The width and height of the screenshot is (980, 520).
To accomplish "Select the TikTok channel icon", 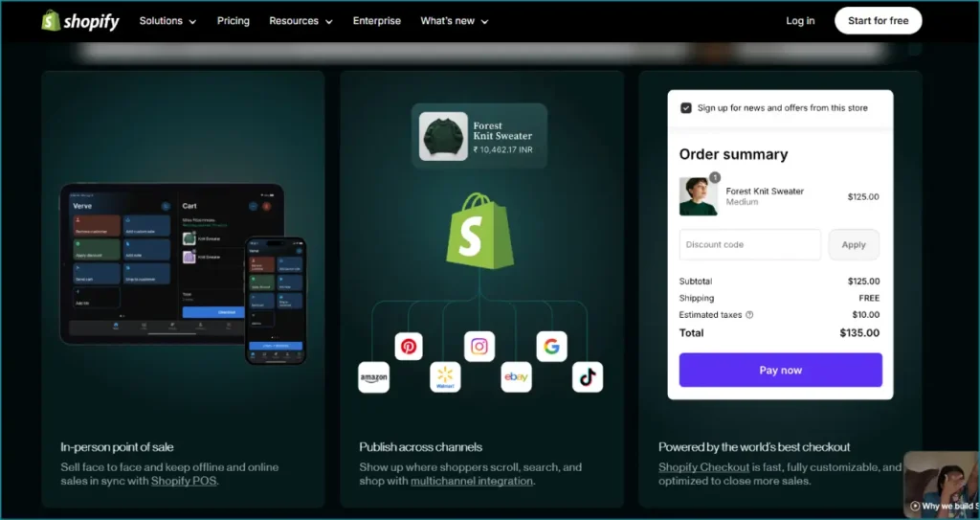I will point(588,377).
